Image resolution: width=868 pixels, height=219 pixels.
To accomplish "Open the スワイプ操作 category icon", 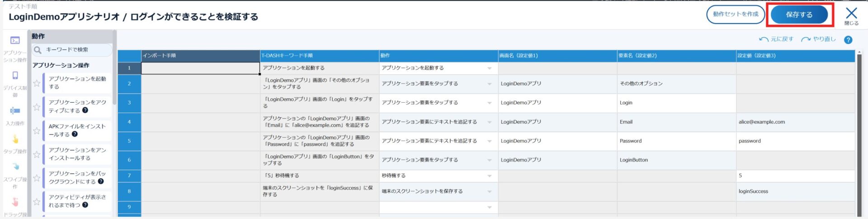I will click(x=15, y=167).
